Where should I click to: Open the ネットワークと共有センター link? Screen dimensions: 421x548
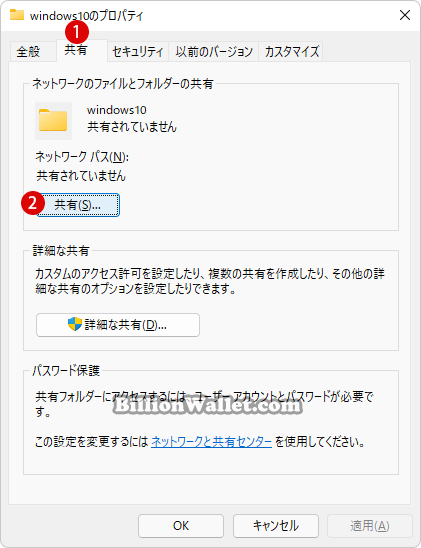[x=211, y=442]
